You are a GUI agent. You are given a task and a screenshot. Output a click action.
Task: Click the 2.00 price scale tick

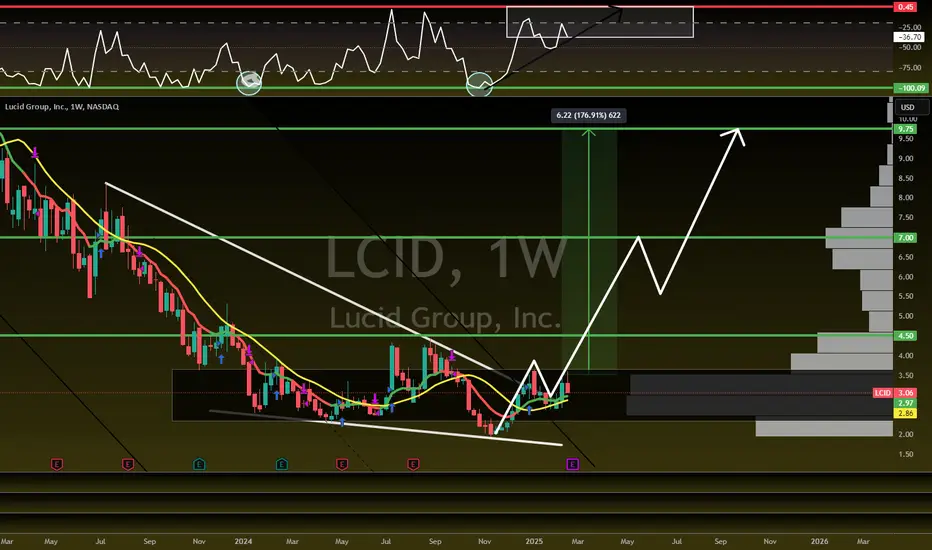[906, 435]
